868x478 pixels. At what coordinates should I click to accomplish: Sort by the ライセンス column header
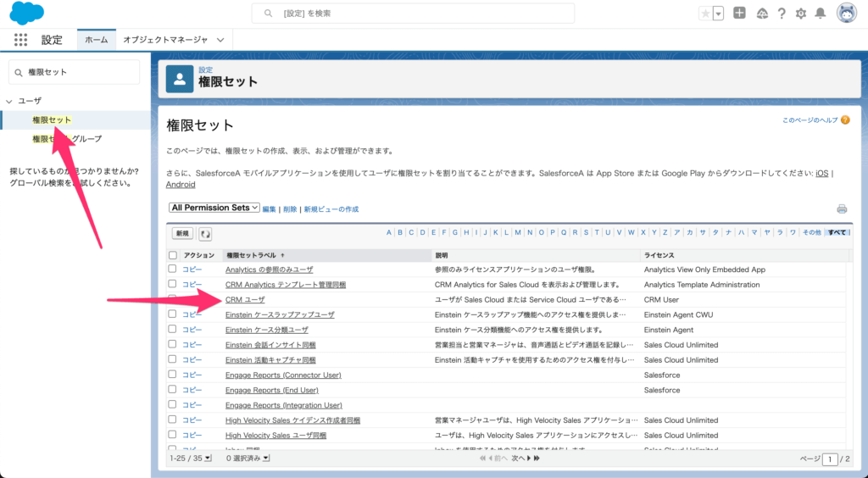click(x=659, y=256)
